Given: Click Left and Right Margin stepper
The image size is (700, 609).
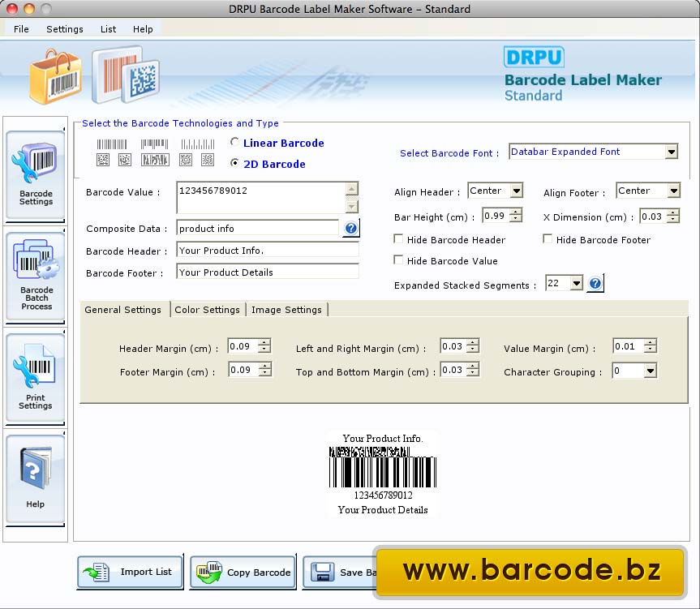Looking at the screenshot, I should 473,345.
